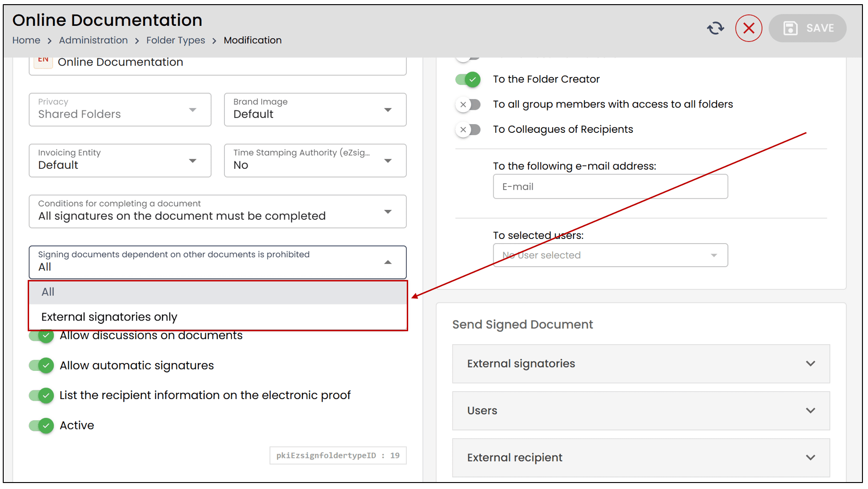Click the SAVE button
868x489 pixels.
808,28
